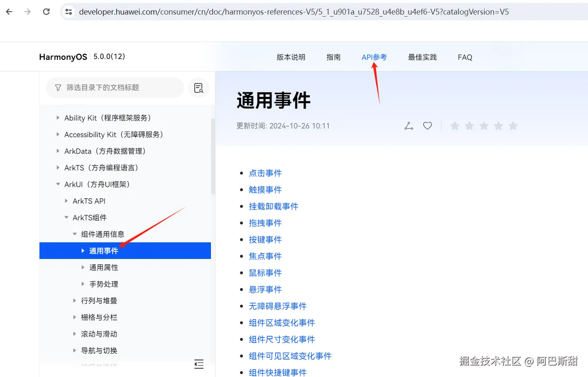Click the browser back arrow
Screen dimensions: 588x377
(x=9, y=12)
